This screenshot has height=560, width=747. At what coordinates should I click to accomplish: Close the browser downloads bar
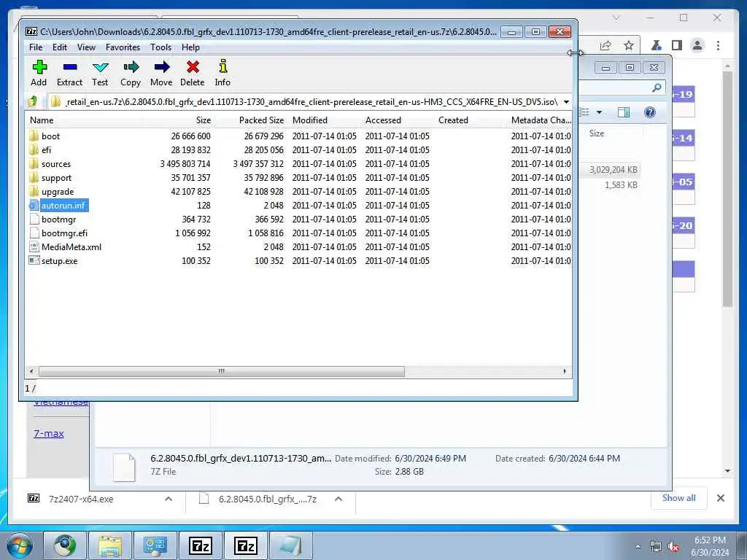720,498
